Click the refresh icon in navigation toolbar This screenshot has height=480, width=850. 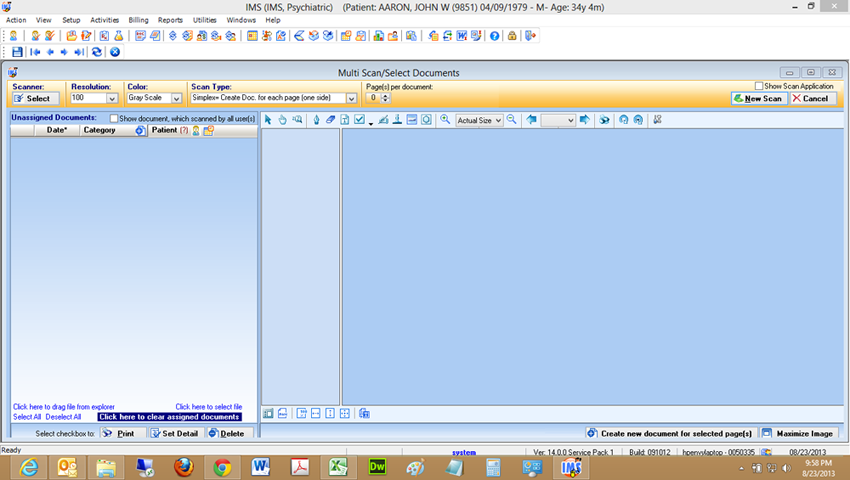97,52
